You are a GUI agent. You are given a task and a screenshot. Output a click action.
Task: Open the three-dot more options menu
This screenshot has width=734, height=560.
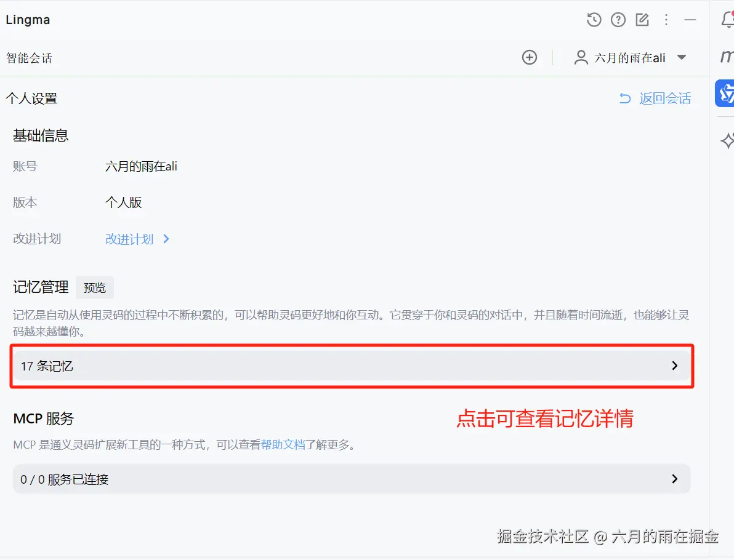click(666, 20)
